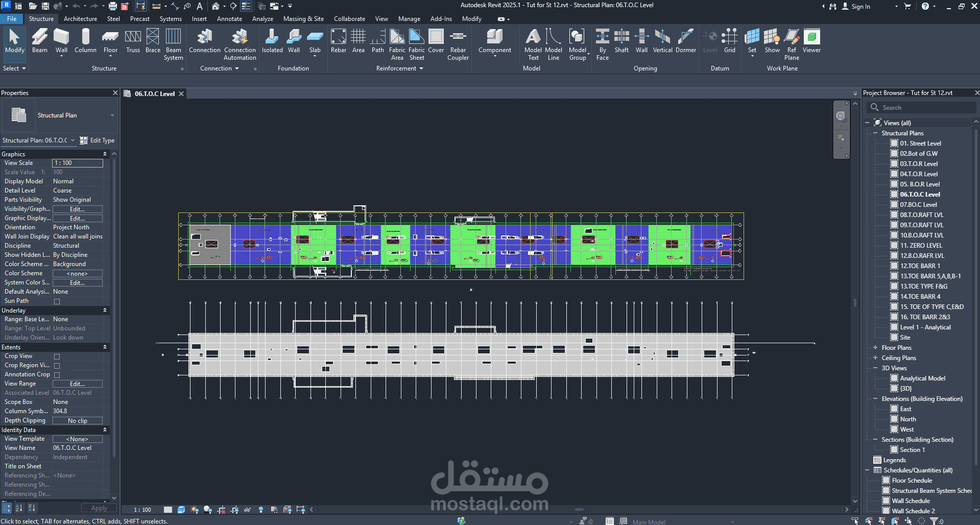Expand the Reinforcement panel dropdown
Screen dimensions: 980x525
point(399,68)
